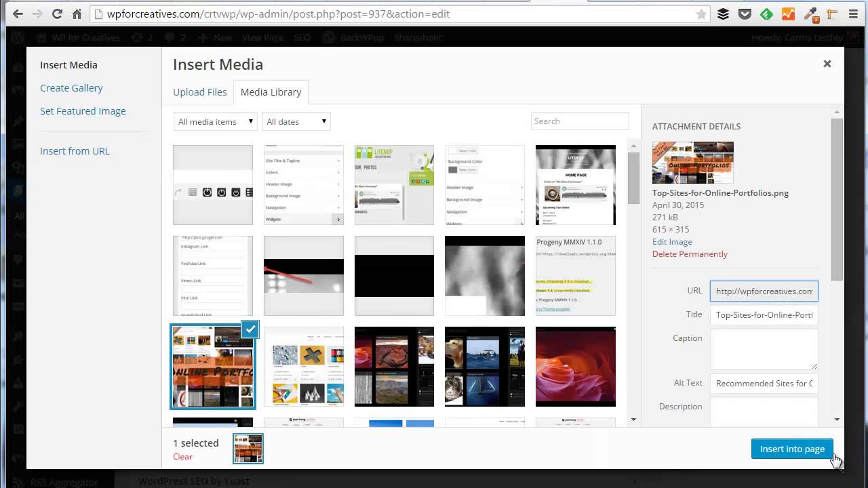This screenshot has height=488, width=868.
Task: Open the browser Home icon
Action: 77,14
